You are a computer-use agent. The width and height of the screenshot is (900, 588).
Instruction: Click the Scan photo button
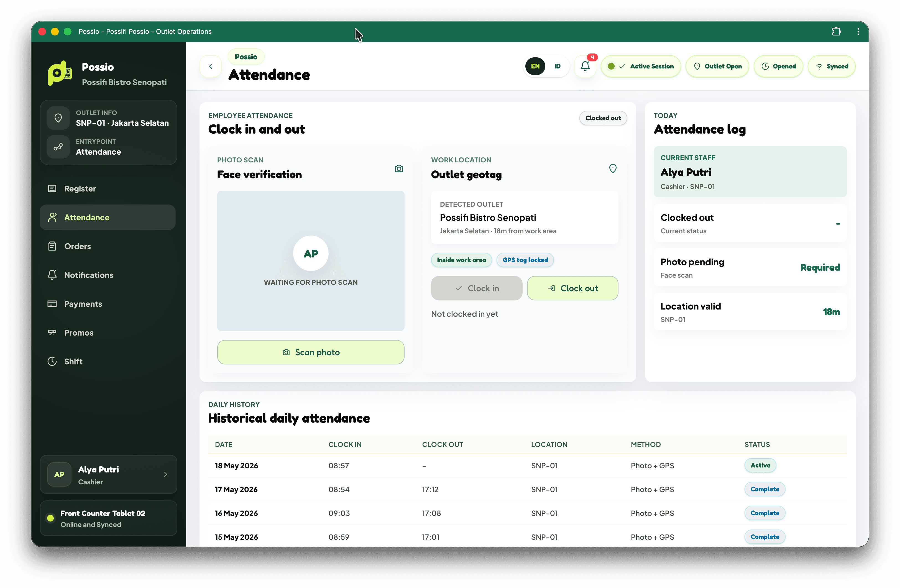[310, 352]
